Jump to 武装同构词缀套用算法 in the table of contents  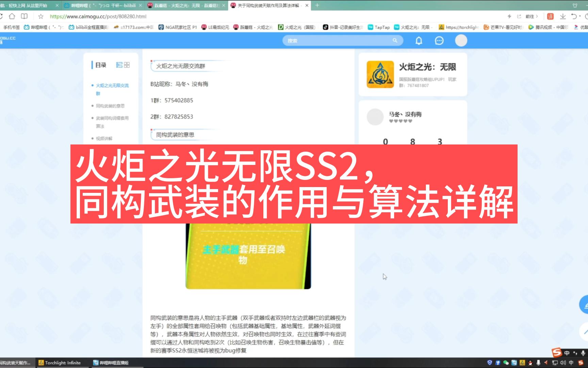[x=112, y=122]
